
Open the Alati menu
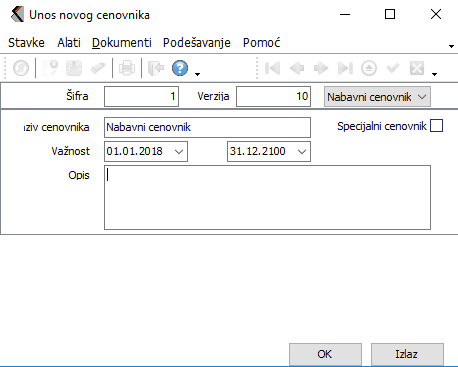pyautogui.click(x=69, y=43)
